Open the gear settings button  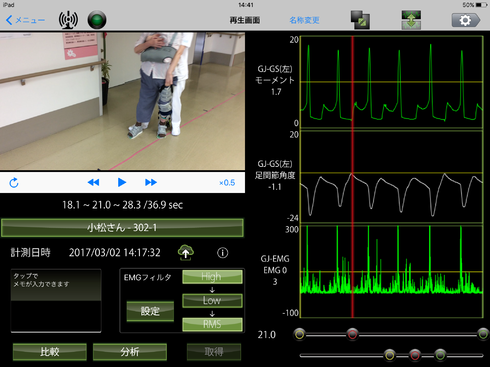[x=466, y=20]
